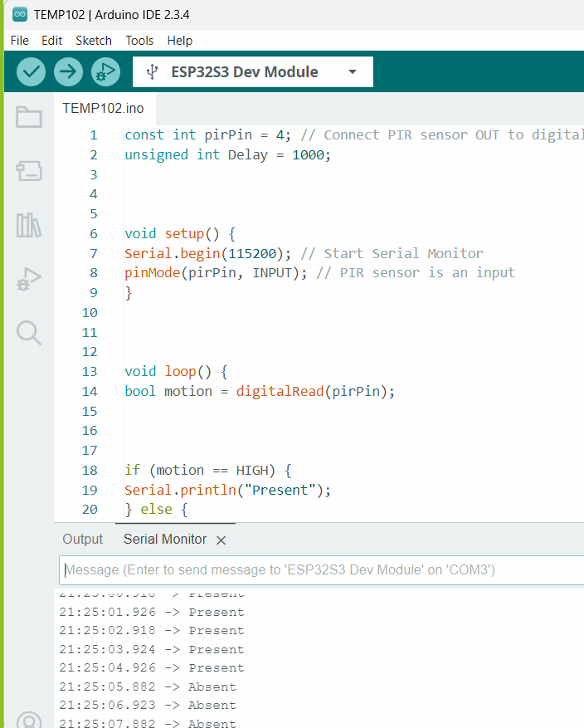
Task: Click line number 1 in the gutter
Action: click(94, 135)
